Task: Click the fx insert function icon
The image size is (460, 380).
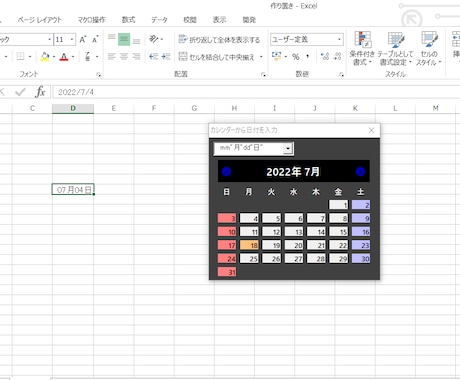Action: coord(40,92)
